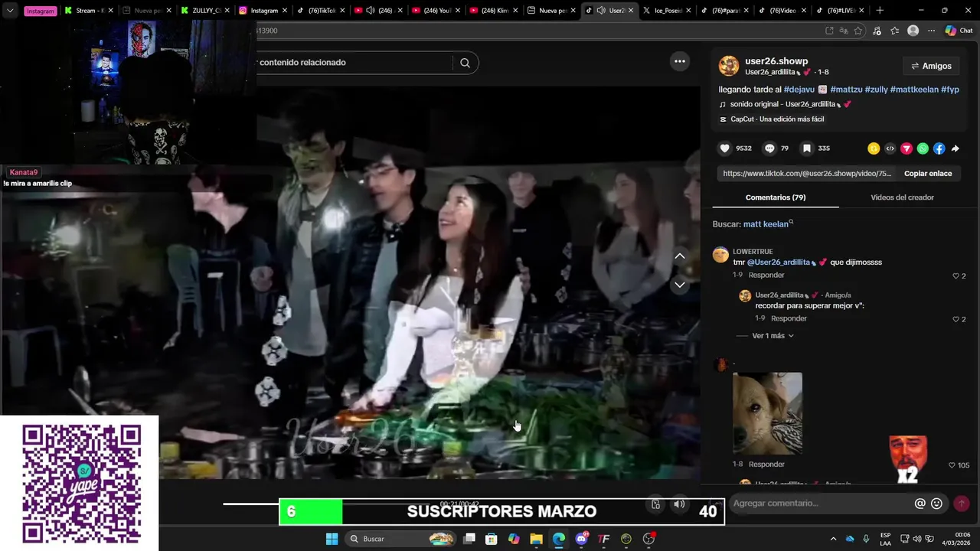Click Responder under LOWERTRUE's comment
This screenshot has width=980, height=551.
[766, 275]
